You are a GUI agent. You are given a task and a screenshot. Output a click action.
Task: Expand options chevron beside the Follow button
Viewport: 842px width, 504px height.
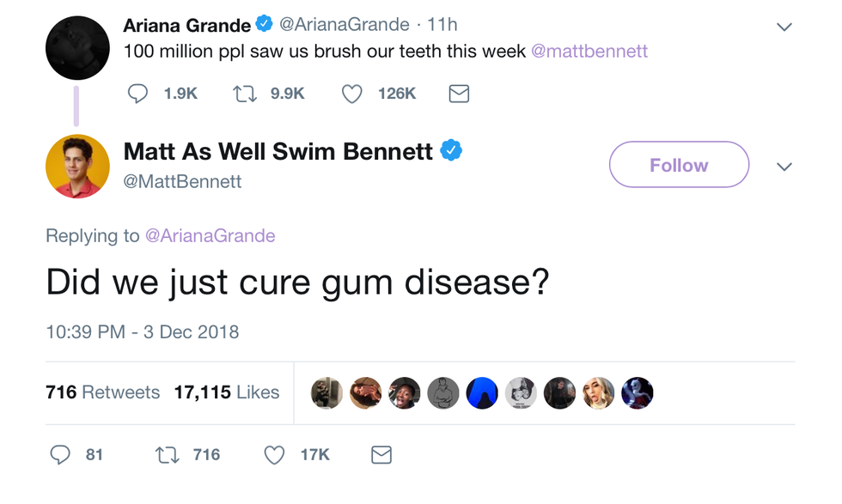(x=784, y=166)
